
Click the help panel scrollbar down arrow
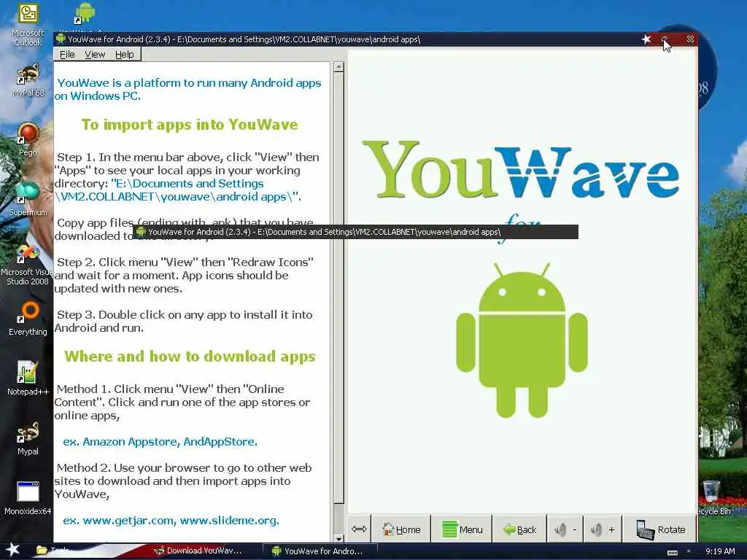(x=338, y=539)
